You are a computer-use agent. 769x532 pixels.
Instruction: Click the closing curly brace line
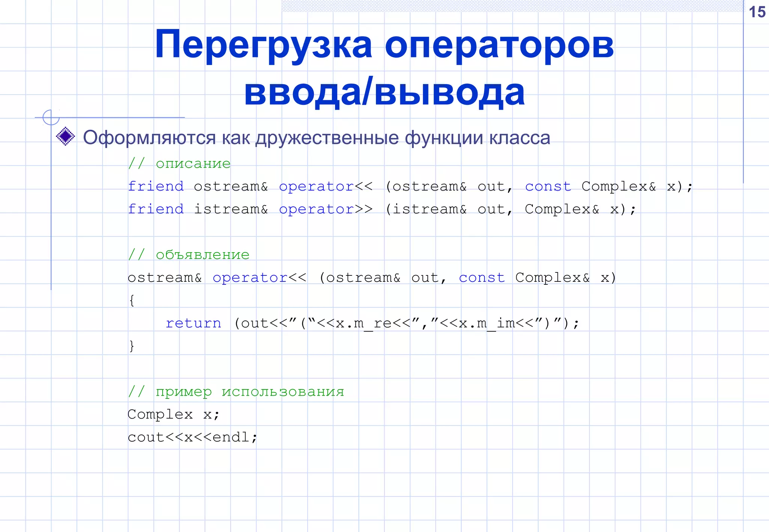pos(132,346)
